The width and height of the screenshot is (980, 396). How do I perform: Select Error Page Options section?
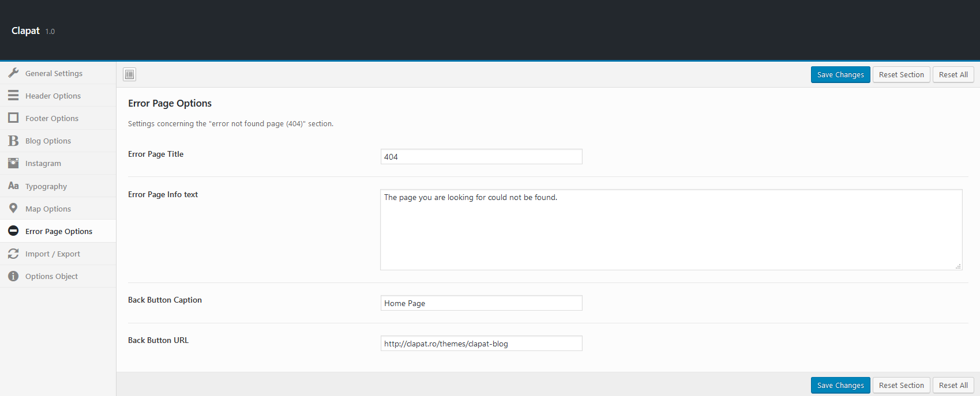[x=58, y=231]
